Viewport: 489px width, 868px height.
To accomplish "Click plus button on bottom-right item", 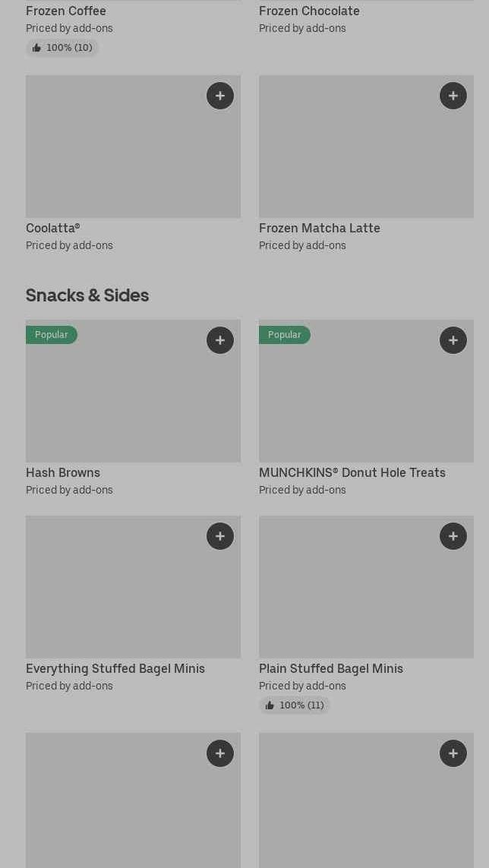I will click(453, 753).
